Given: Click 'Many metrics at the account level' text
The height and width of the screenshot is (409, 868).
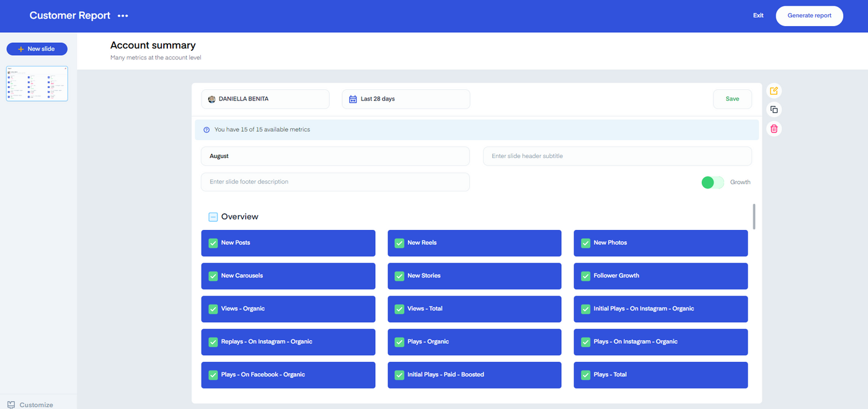Looking at the screenshot, I should [156, 58].
